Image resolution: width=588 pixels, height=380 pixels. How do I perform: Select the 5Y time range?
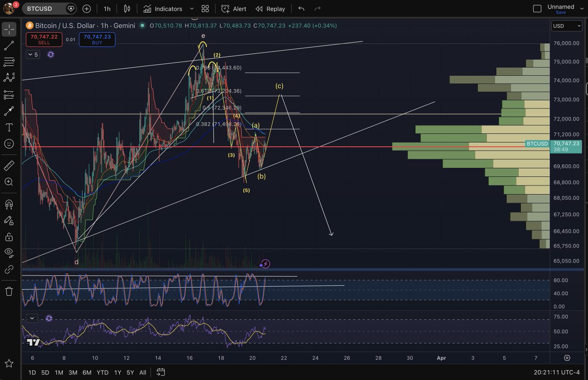click(x=130, y=372)
